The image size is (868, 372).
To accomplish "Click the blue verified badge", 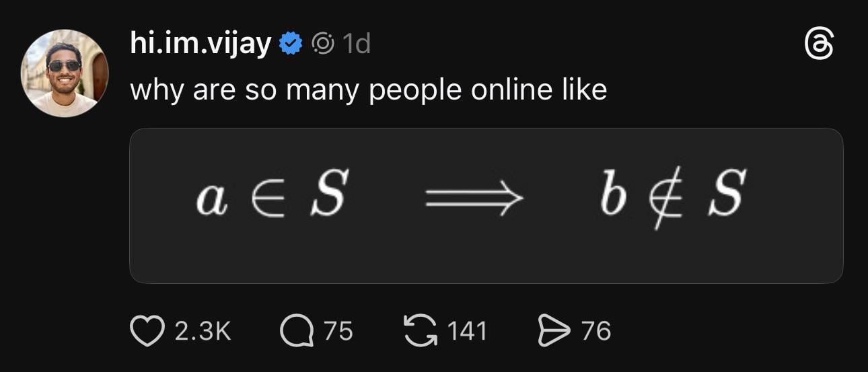I will (x=290, y=44).
